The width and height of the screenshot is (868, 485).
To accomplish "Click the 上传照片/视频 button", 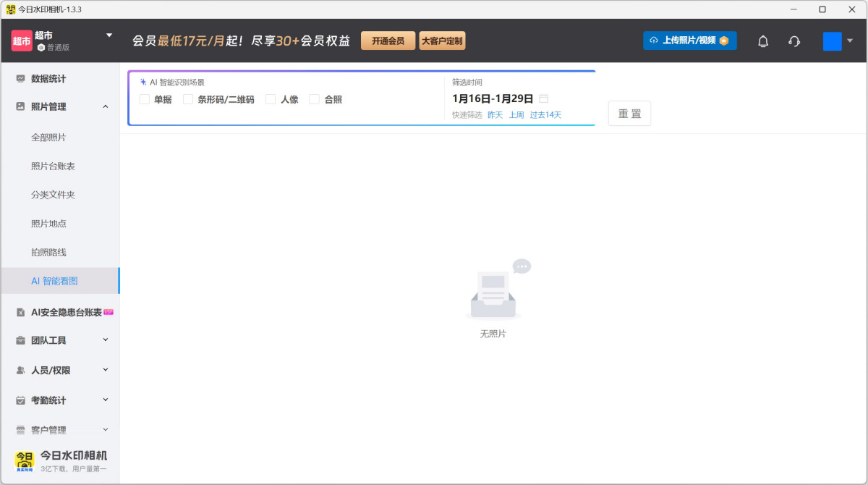I will (689, 41).
